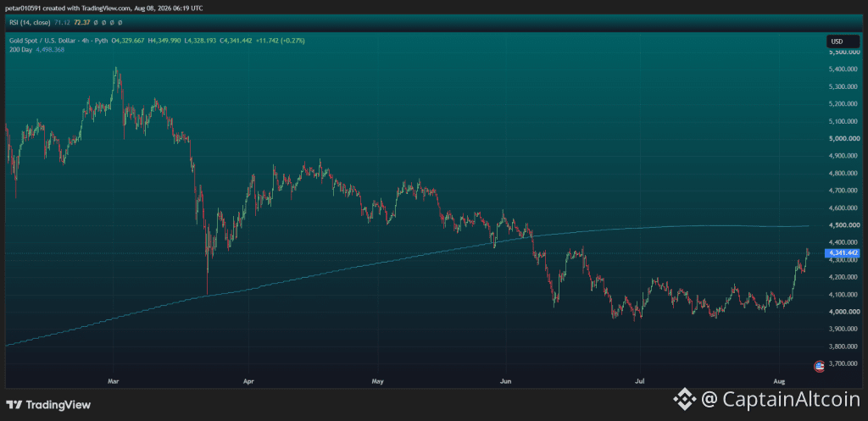Click the 200 Day value 4,498.368
This screenshot has height=421, width=868.
coord(50,50)
